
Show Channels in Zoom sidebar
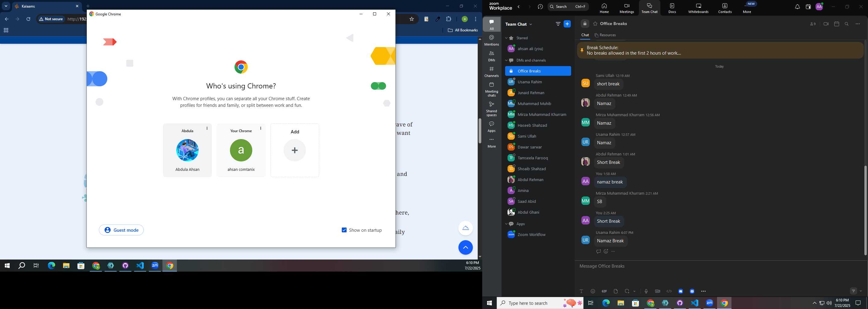[x=492, y=72]
